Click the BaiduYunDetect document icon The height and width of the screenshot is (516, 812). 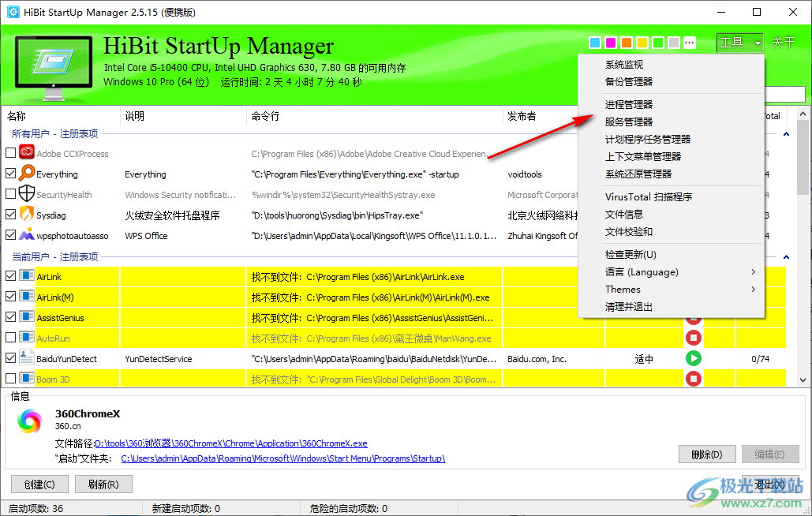(x=26, y=357)
